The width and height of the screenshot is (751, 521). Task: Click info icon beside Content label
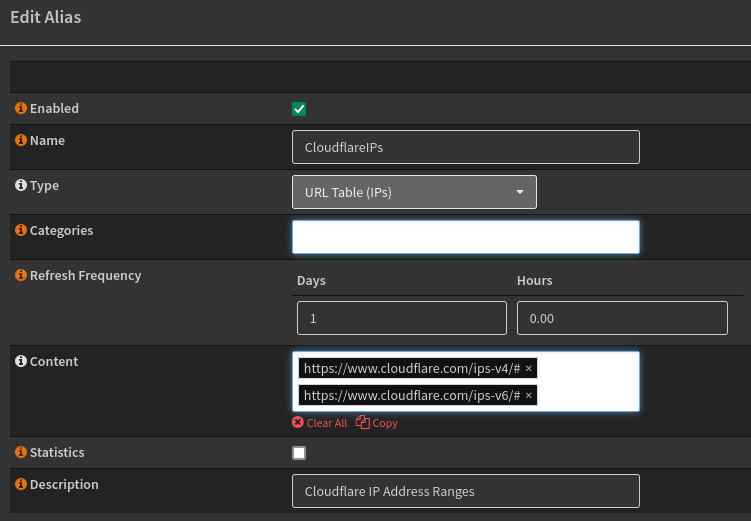pyautogui.click(x=21, y=361)
